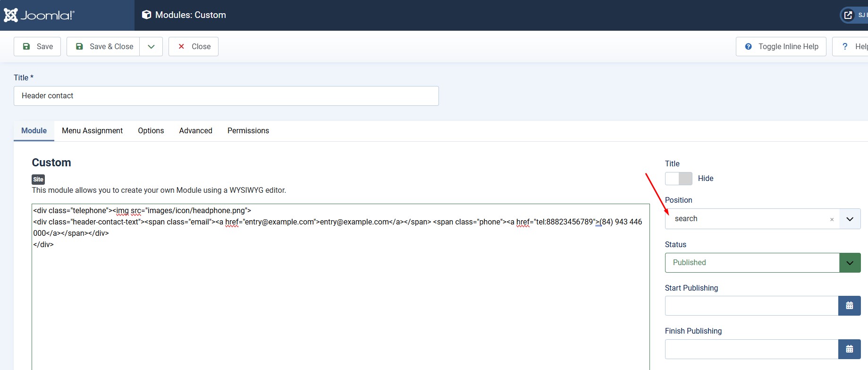
Task: Open the Position dropdown list
Action: [850, 219]
